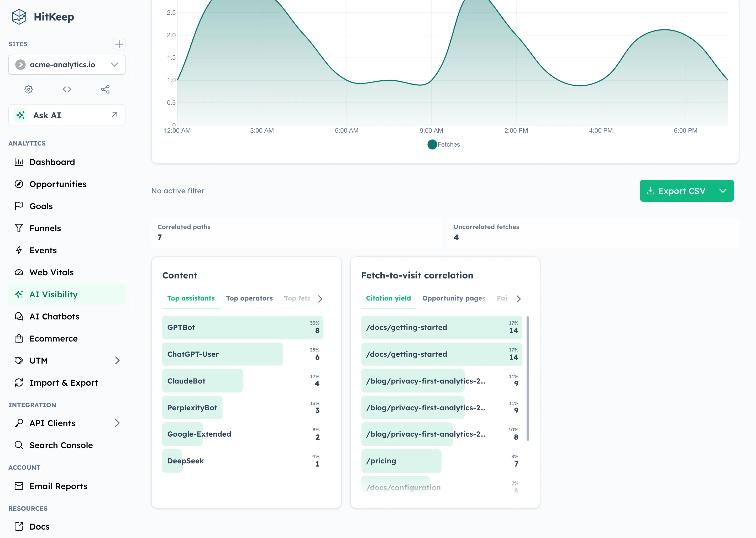Click the Ask AI sparkle icon
The height and width of the screenshot is (538, 756).
click(x=20, y=115)
